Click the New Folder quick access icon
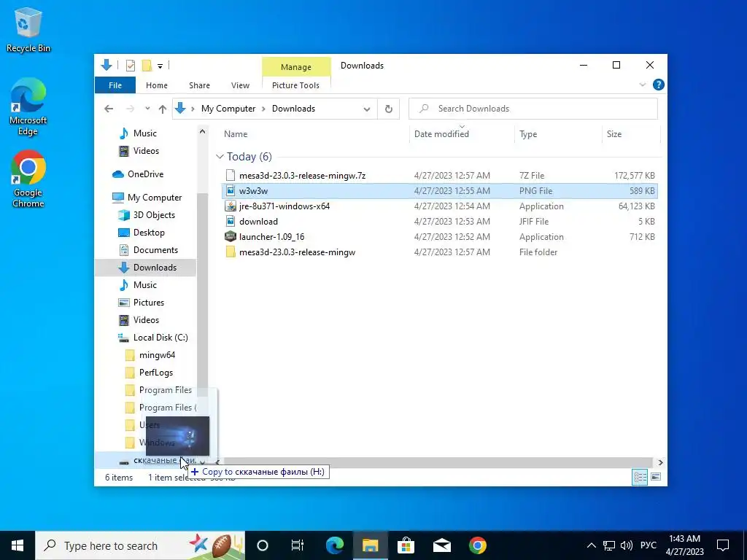The image size is (747, 560). (147, 65)
